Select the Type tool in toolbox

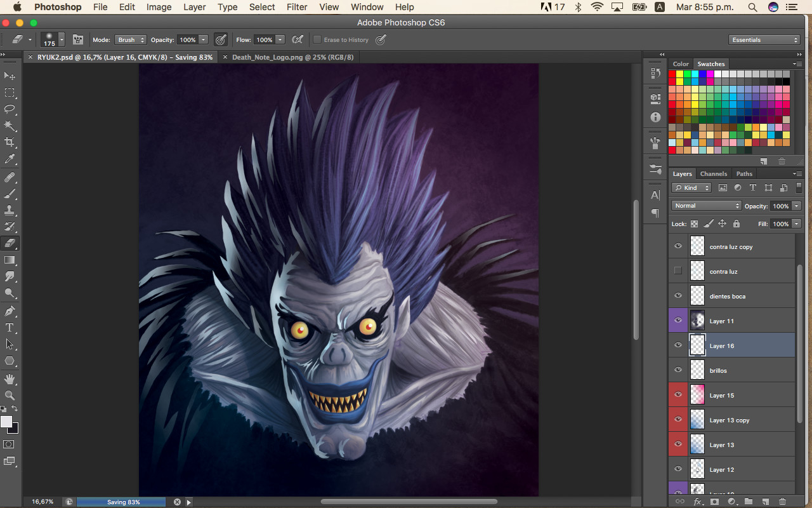10,328
